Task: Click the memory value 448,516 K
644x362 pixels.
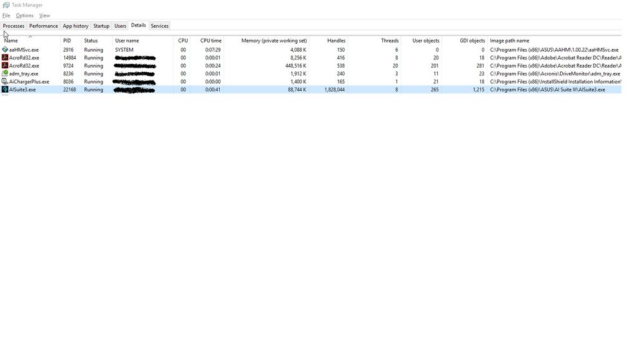Action: point(296,66)
